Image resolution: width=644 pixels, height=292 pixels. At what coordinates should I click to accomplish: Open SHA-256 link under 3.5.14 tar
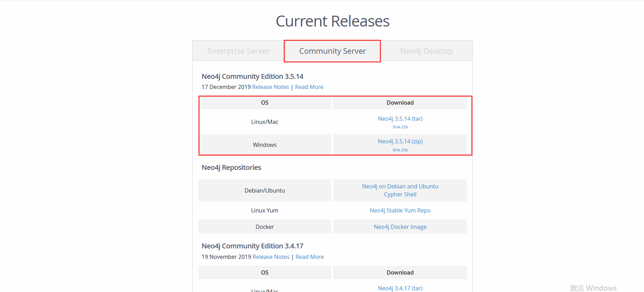(x=400, y=127)
